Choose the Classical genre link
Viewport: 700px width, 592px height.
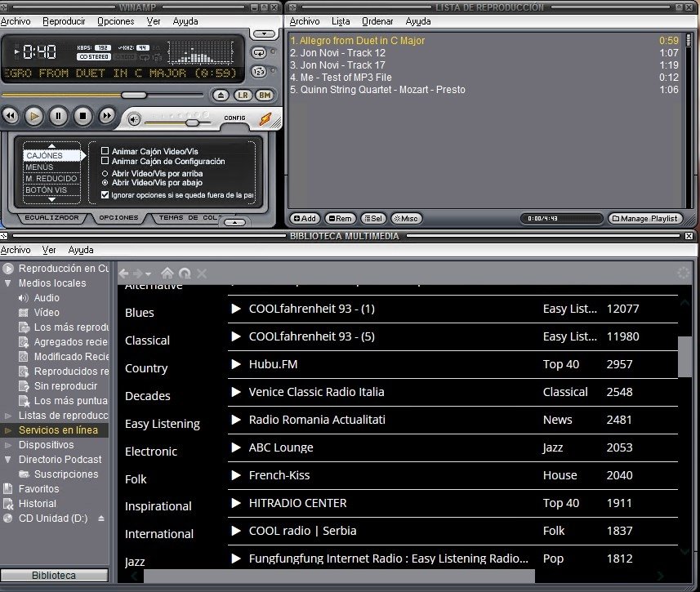tap(147, 341)
